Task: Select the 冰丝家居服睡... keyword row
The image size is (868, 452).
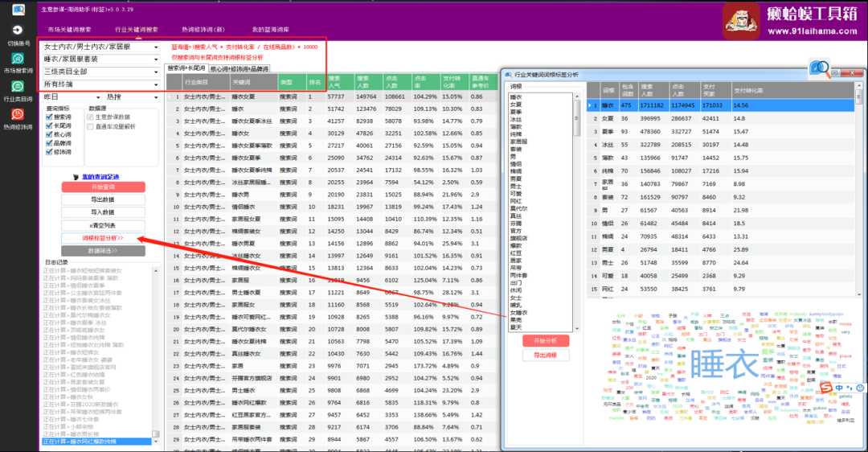Action: tap(332, 183)
